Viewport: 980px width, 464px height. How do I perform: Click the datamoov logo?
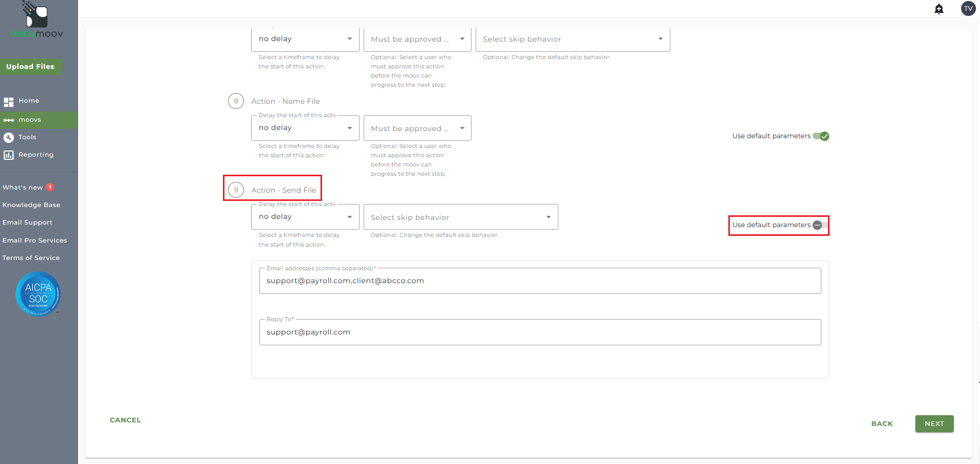pos(37,21)
